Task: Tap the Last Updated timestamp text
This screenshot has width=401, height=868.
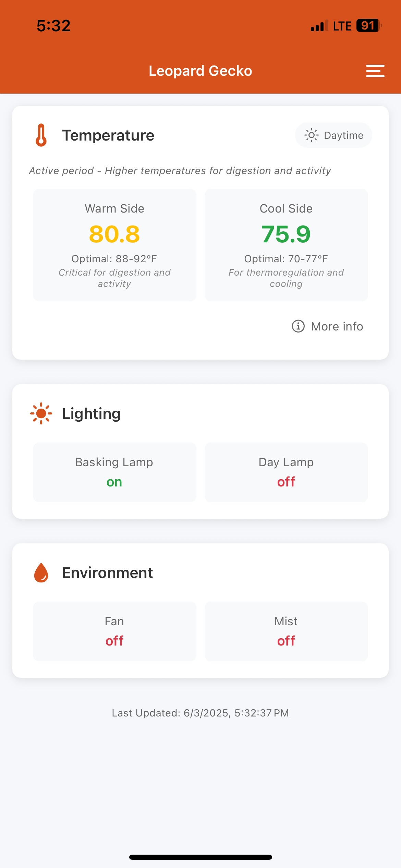Action: [200, 713]
